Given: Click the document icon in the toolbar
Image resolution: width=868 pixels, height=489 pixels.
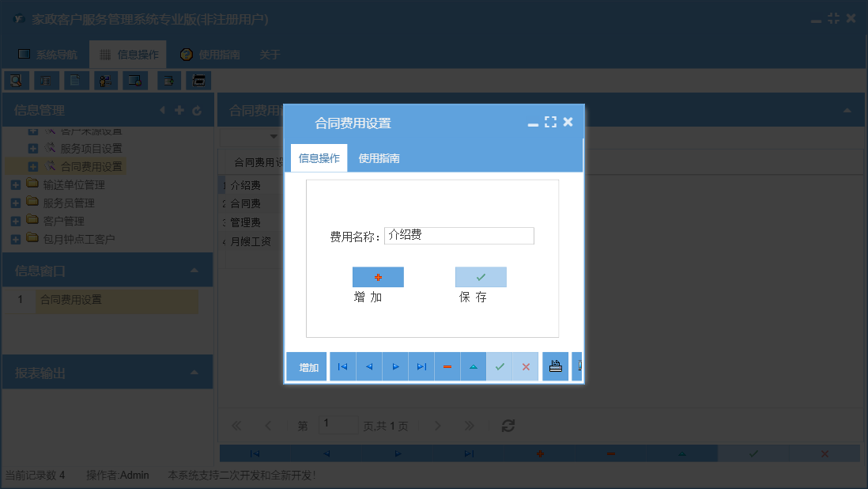Looking at the screenshot, I should pyautogui.click(x=74, y=80).
